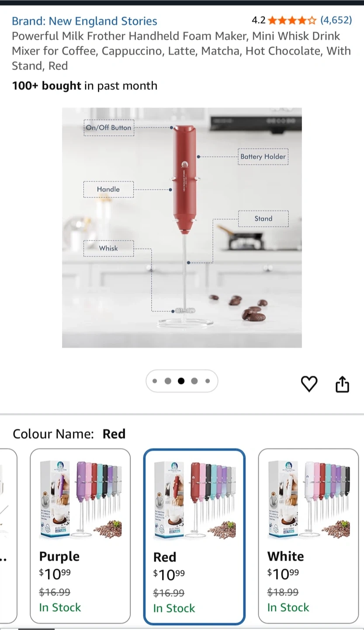The height and width of the screenshot is (630, 364).
Task: Select the fourth image carousel dot
Action: 194,381
